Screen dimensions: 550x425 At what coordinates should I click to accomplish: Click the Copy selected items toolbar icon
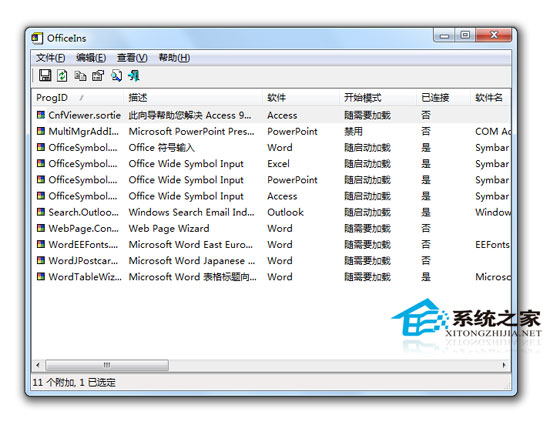(x=80, y=75)
